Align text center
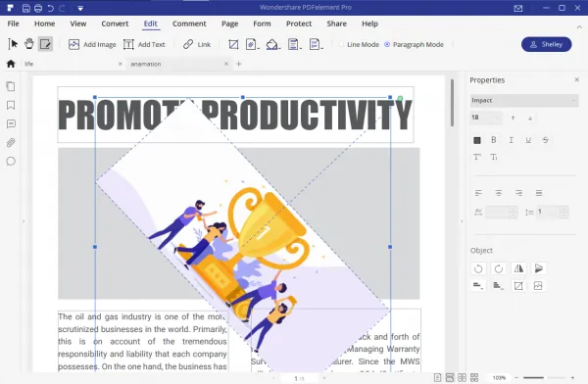This screenshot has height=384, width=588. point(499,193)
